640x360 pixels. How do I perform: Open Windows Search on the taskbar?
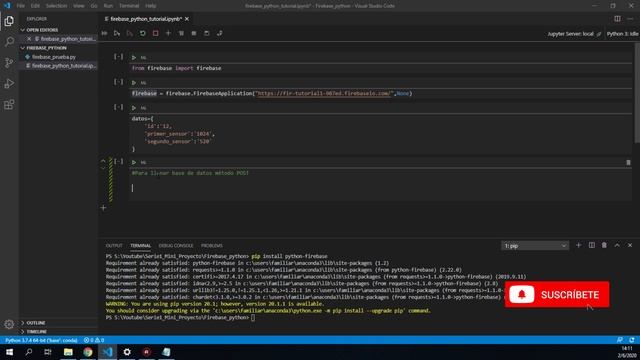click(29, 352)
